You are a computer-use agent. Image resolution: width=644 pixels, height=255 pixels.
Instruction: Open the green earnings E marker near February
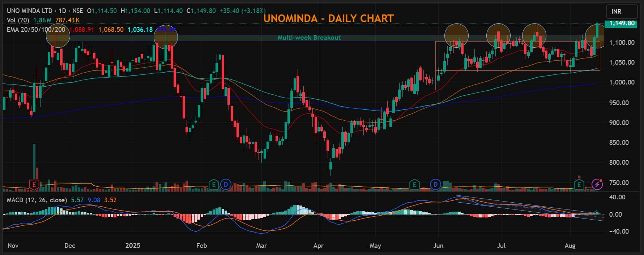pos(214,185)
